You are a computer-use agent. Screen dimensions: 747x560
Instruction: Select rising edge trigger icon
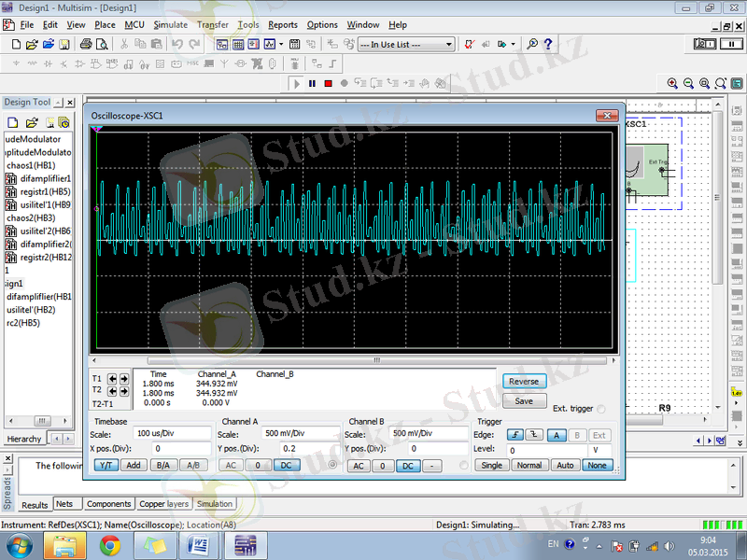pos(514,434)
